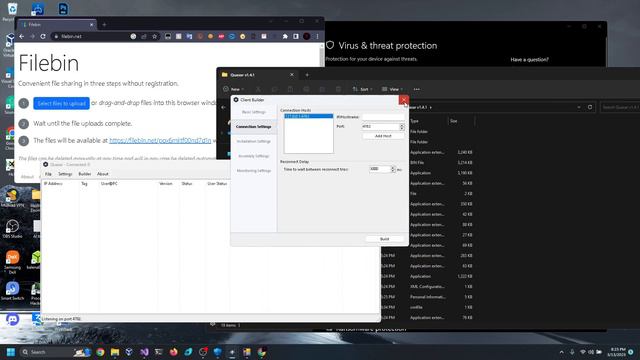640x360 pixels.
Task: Click Have a question? in Windows Security
Action: point(529,60)
